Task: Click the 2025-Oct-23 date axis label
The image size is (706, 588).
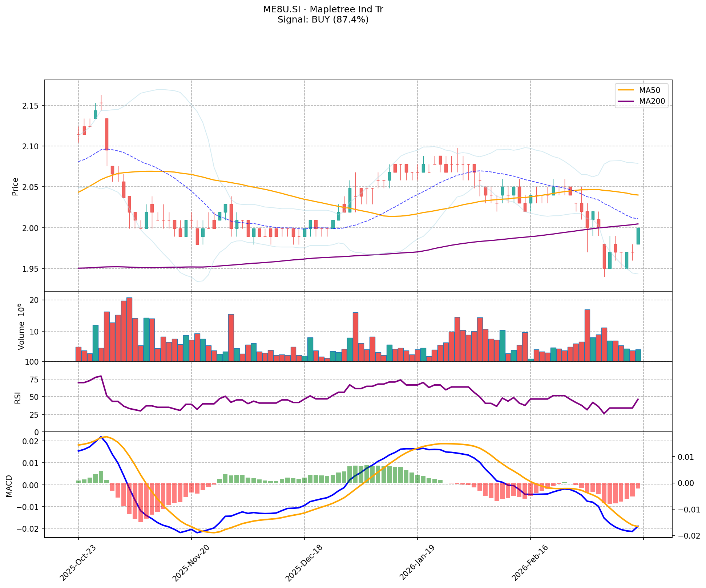Action: [x=78, y=564]
